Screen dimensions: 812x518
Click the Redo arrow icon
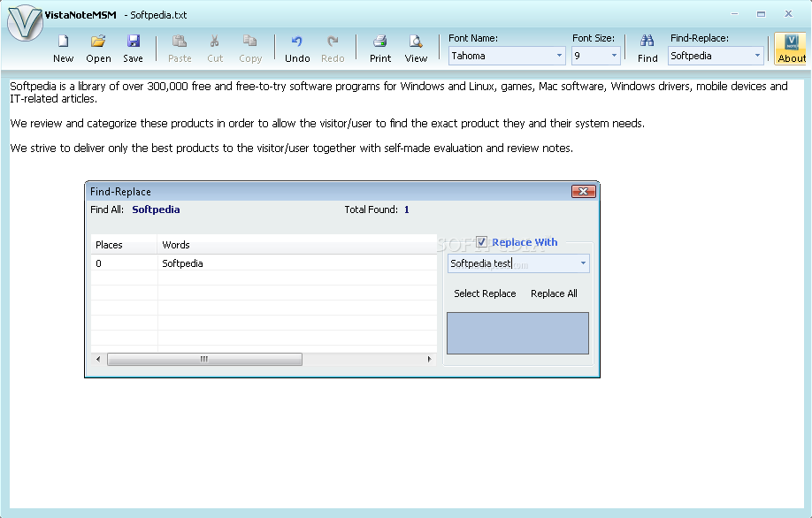(333, 42)
